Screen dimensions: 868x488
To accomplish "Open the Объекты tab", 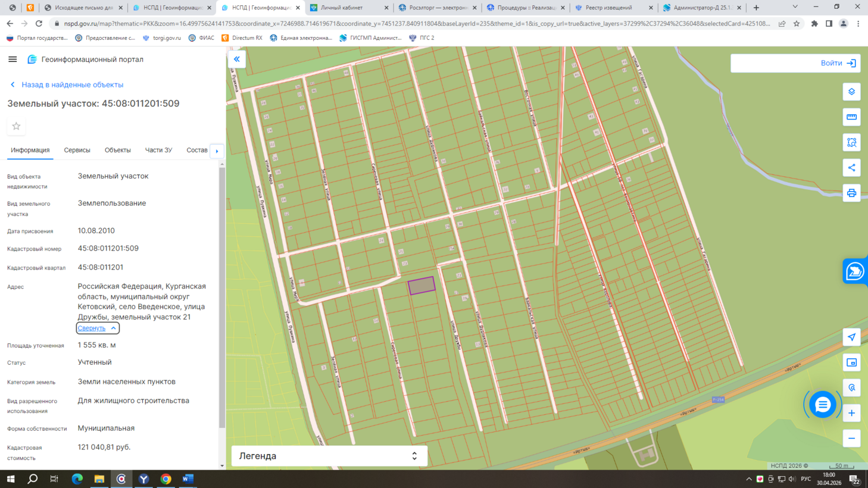I will [118, 150].
